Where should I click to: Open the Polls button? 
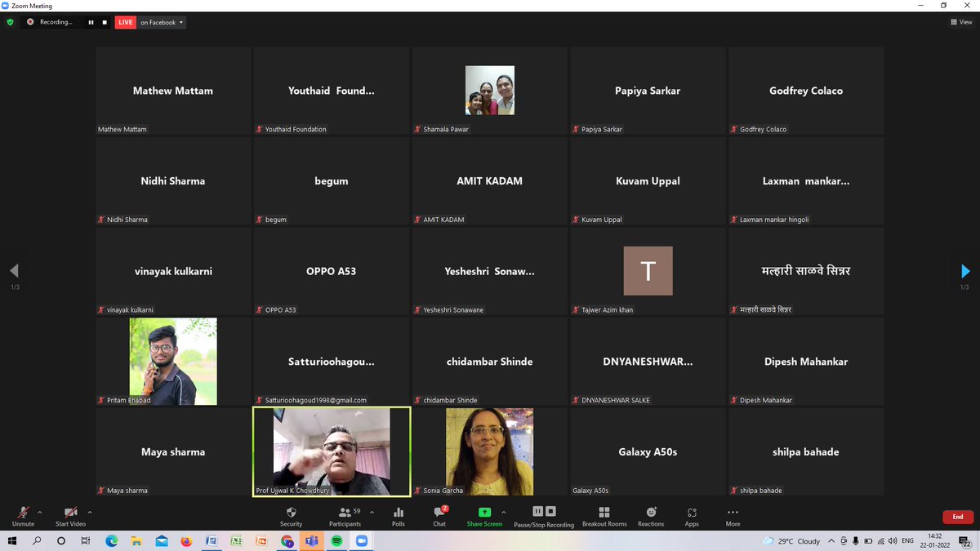[399, 516]
